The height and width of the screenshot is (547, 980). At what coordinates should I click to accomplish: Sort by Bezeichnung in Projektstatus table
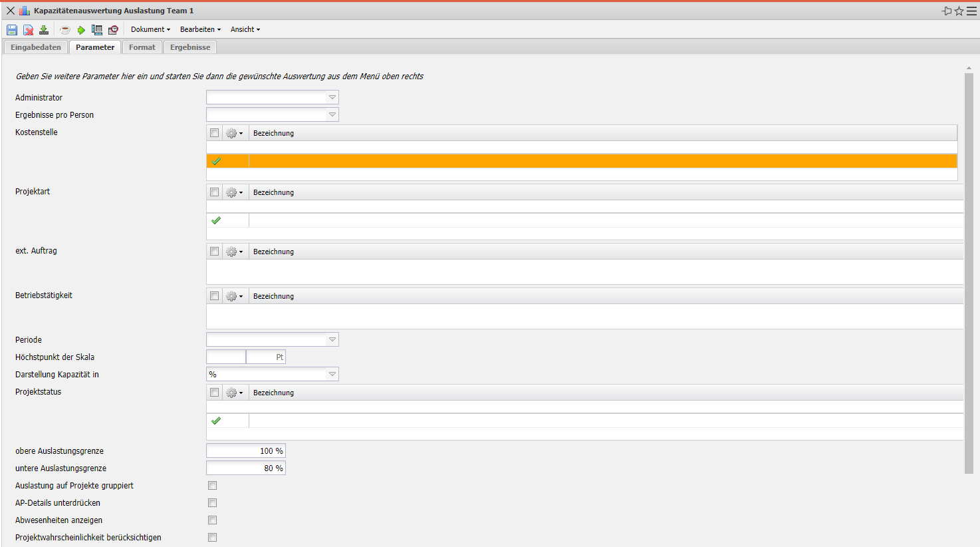[x=273, y=393]
